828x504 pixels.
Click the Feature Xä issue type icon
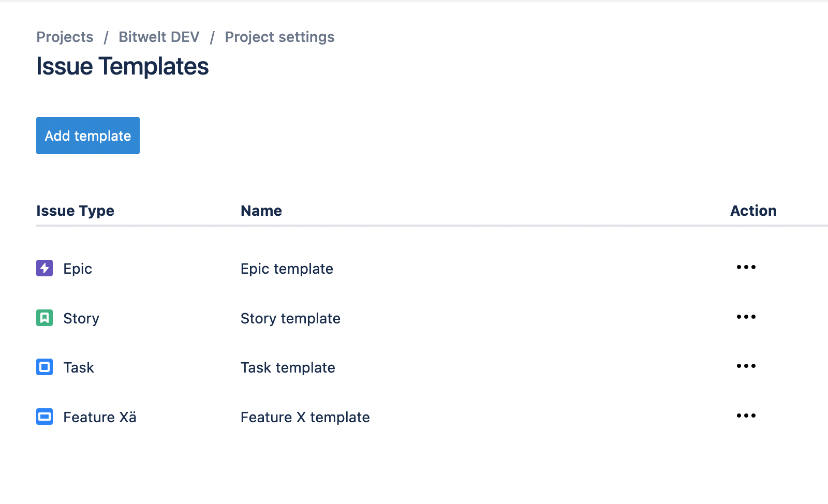44,417
